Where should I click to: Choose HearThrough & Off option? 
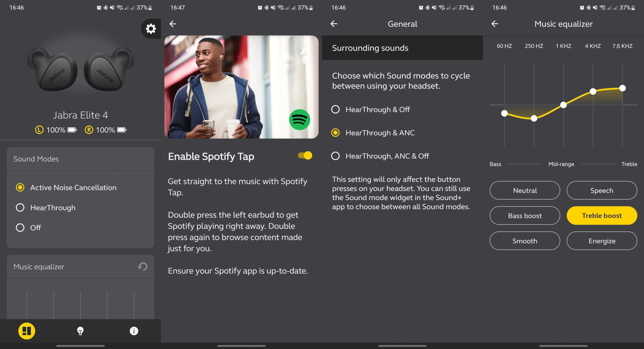pos(335,109)
